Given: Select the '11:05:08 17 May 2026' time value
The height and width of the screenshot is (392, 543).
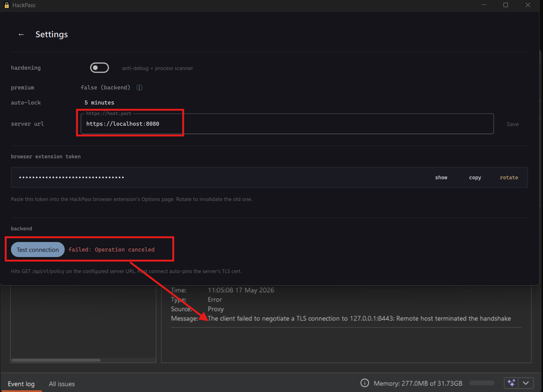Looking at the screenshot, I should click(241, 290).
